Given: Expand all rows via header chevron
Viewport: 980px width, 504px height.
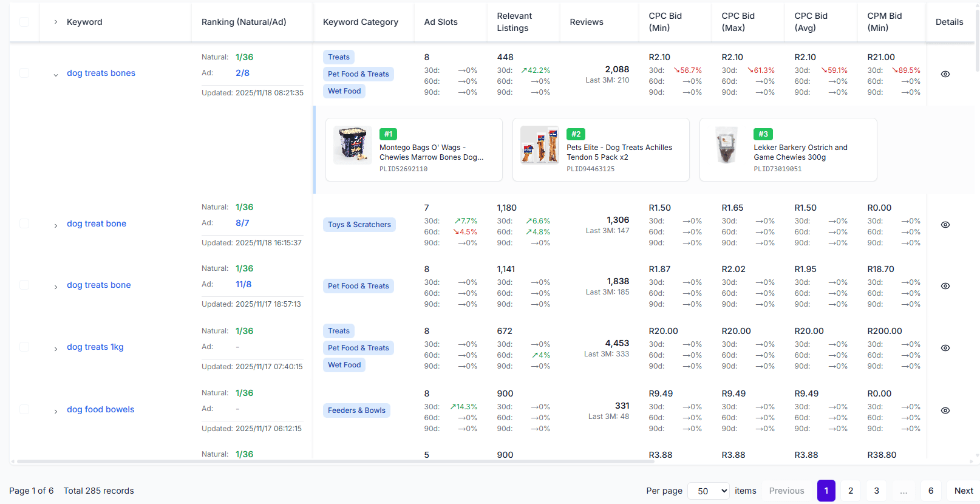Looking at the screenshot, I should click(56, 22).
